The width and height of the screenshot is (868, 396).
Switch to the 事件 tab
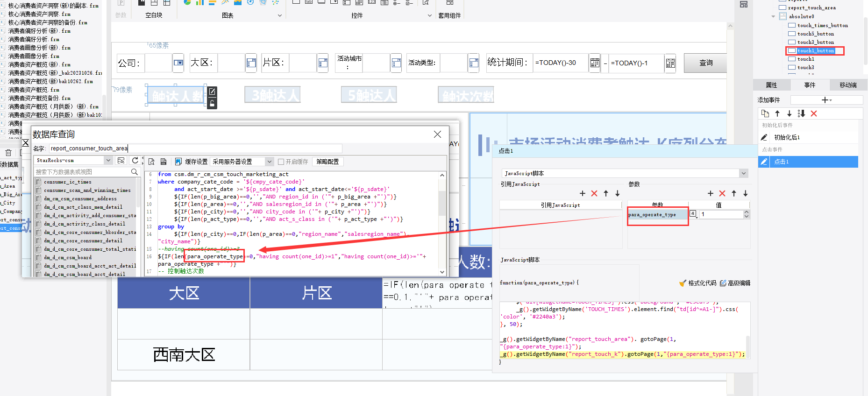point(810,85)
